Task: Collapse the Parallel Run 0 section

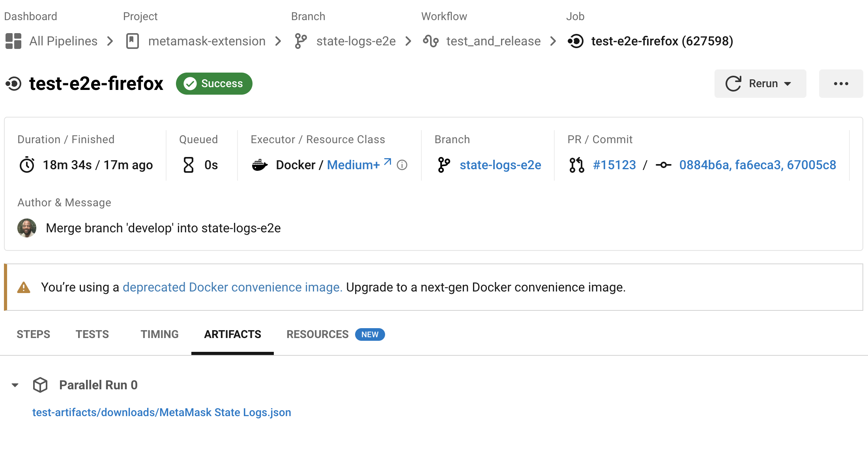Action: (15, 385)
